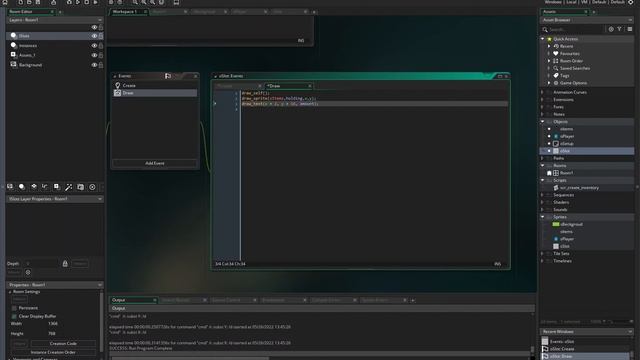
Task: Switch to the Workspace 1 tab
Action: click(x=129, y=12)
